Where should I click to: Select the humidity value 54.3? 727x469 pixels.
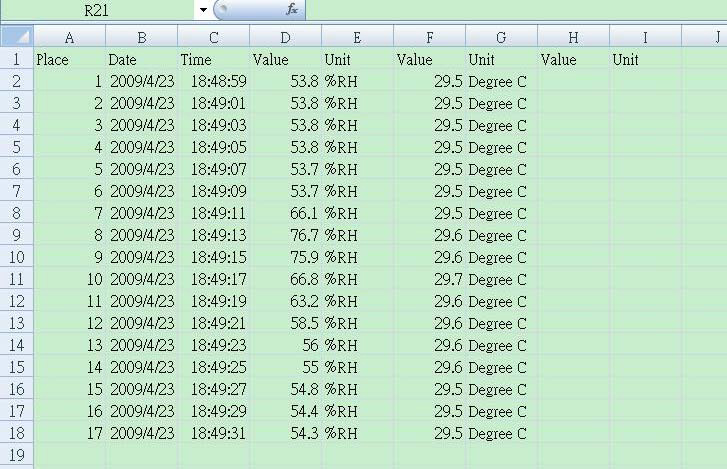pyautogui.click(x=286, y=433)
